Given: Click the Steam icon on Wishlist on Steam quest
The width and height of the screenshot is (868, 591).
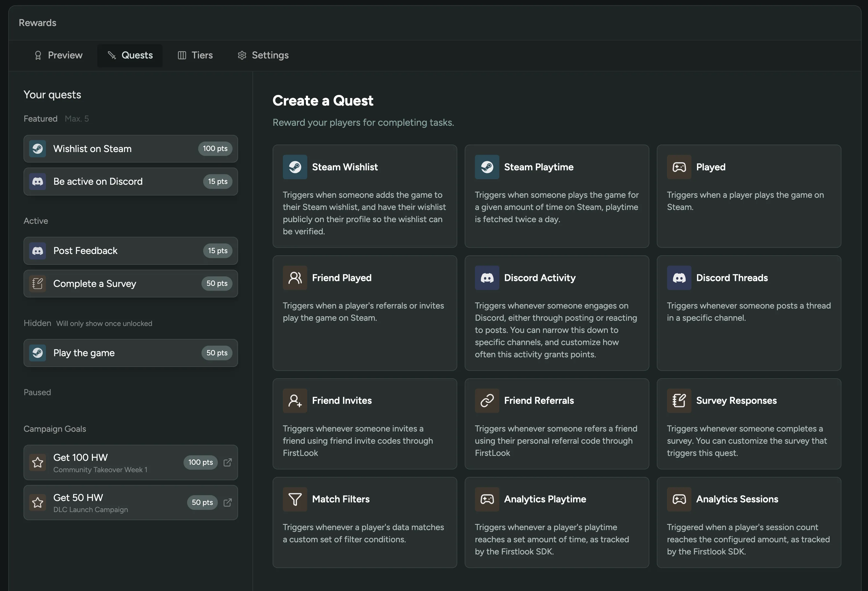Looking at the screenshot, I should click(38, 149).
